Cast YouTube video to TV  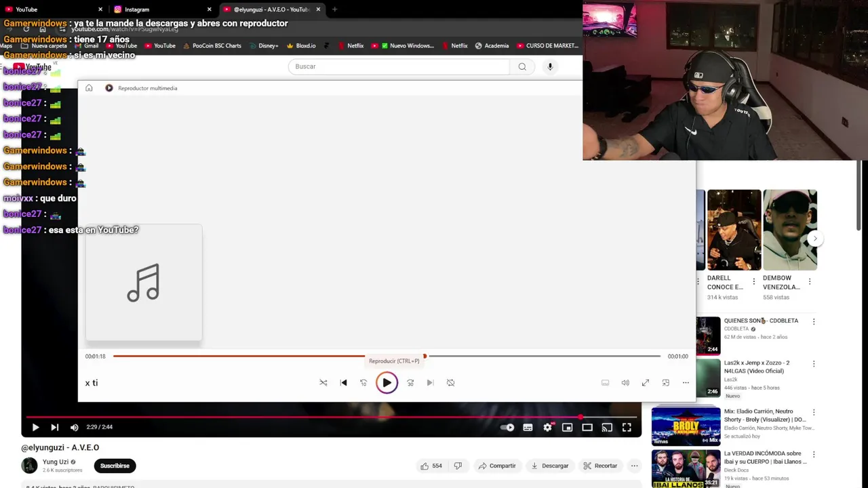click(x=607, y=428)
